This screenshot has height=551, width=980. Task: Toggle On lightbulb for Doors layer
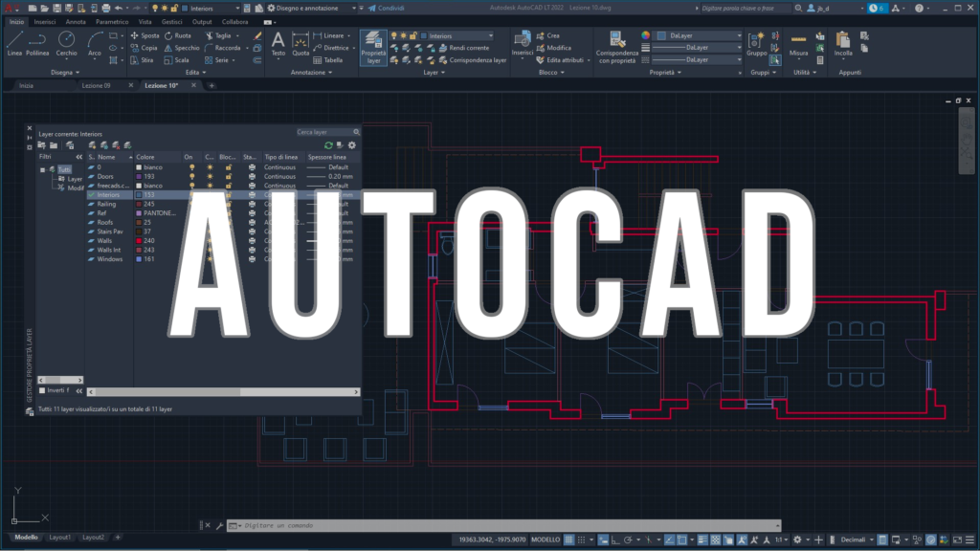pyautogui.click(x=191, y=176)
